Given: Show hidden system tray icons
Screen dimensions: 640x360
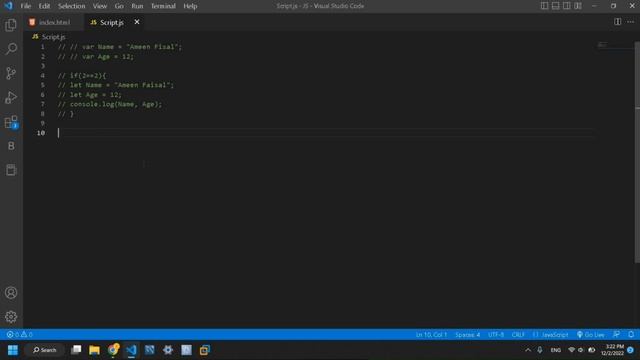Looking at the screenshot, I should pyautogui.click(x=528, y=350).
